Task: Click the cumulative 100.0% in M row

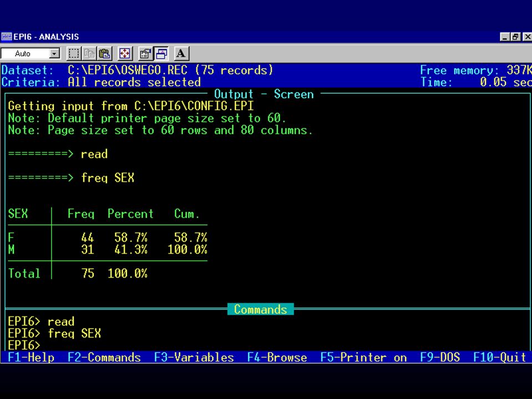Action: 187,249
